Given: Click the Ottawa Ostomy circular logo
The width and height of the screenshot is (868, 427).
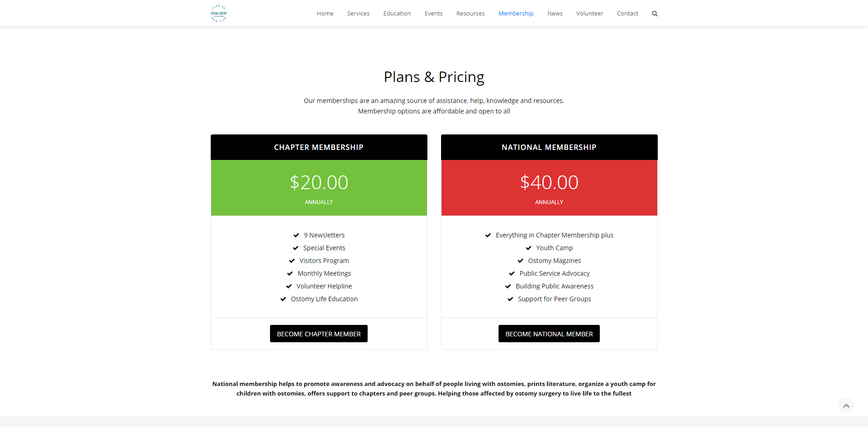Looking at the screenshot, I should [x=218, y=13].
